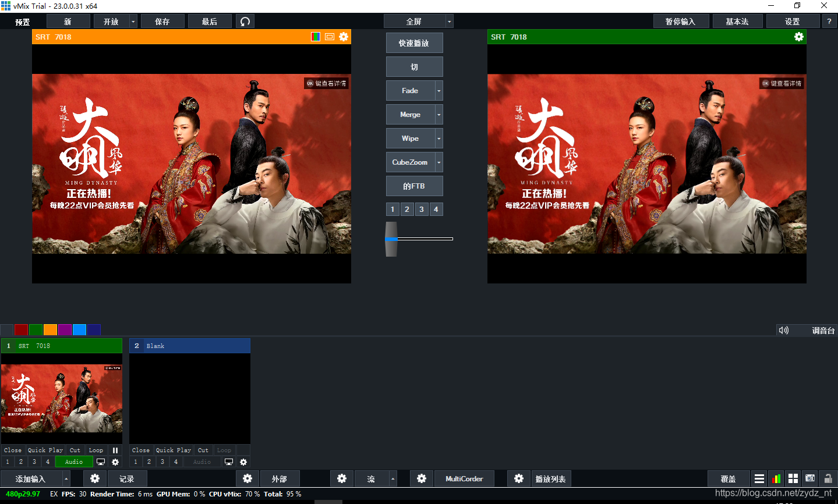Click overlay button 2 under transitions
Viewport: 838px width, 504px height.
[x=407, y=210]
